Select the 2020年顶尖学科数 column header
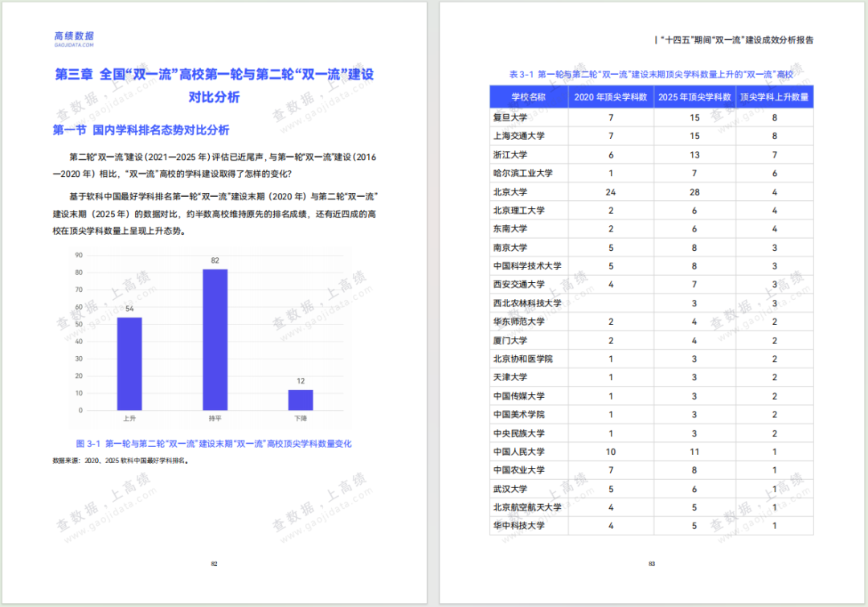This screenshot has height=607, width=868. coord(610,97)
